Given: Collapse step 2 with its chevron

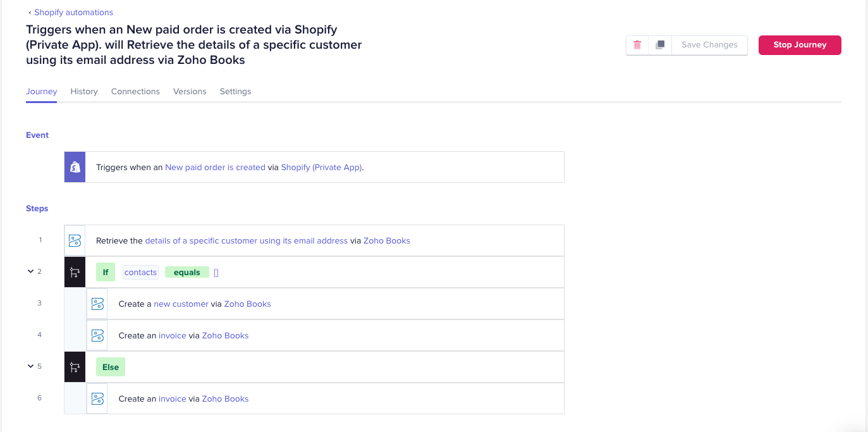Looking at the screenshot, I should (x=30, y=271).
